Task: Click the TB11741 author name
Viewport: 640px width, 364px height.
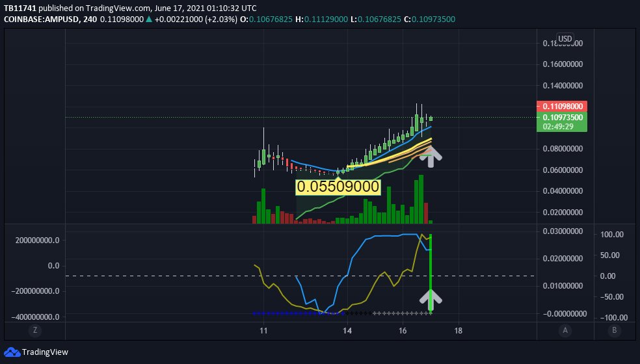Action: [x=20, y=8]
